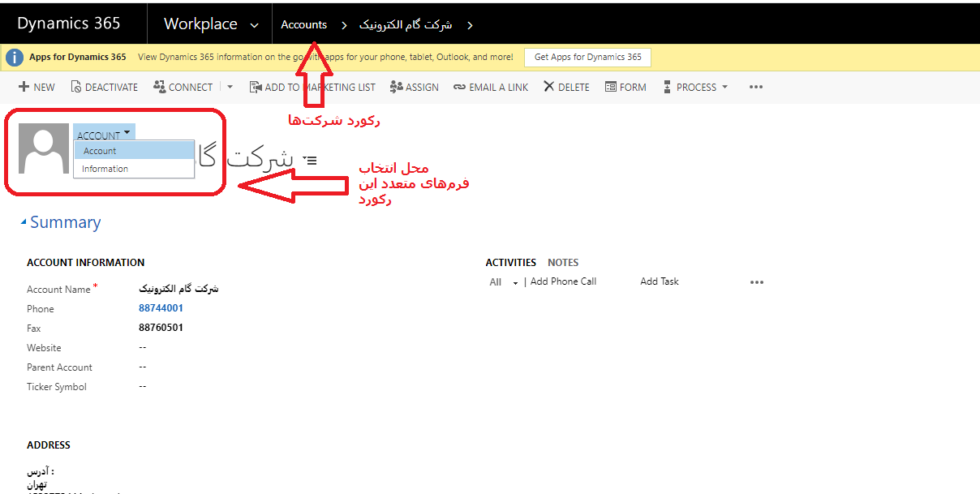Click the empty Parent Account field
The image size is (980, 494).
click(143, 367)
